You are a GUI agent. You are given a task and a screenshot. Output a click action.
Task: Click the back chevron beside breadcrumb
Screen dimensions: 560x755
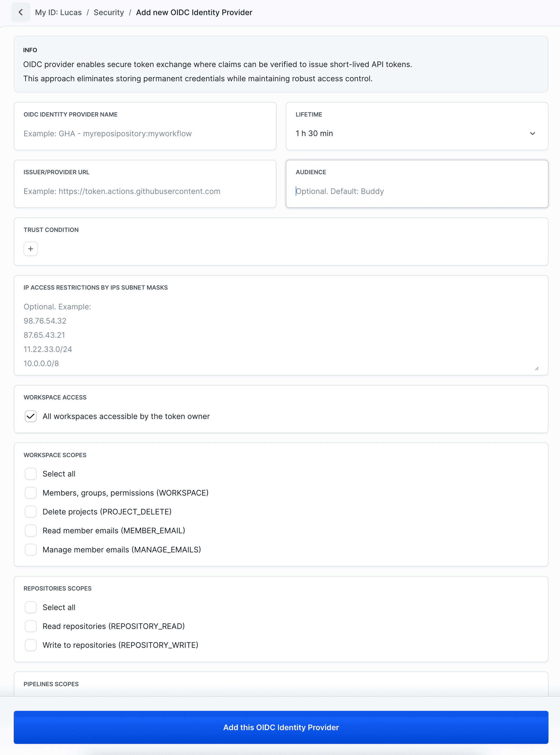21,12
